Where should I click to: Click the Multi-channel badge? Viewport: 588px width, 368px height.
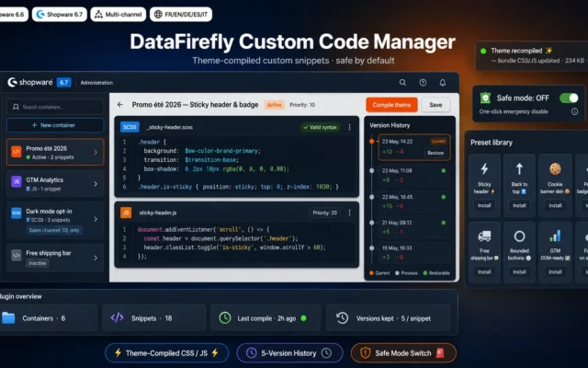tap(119, 15)
